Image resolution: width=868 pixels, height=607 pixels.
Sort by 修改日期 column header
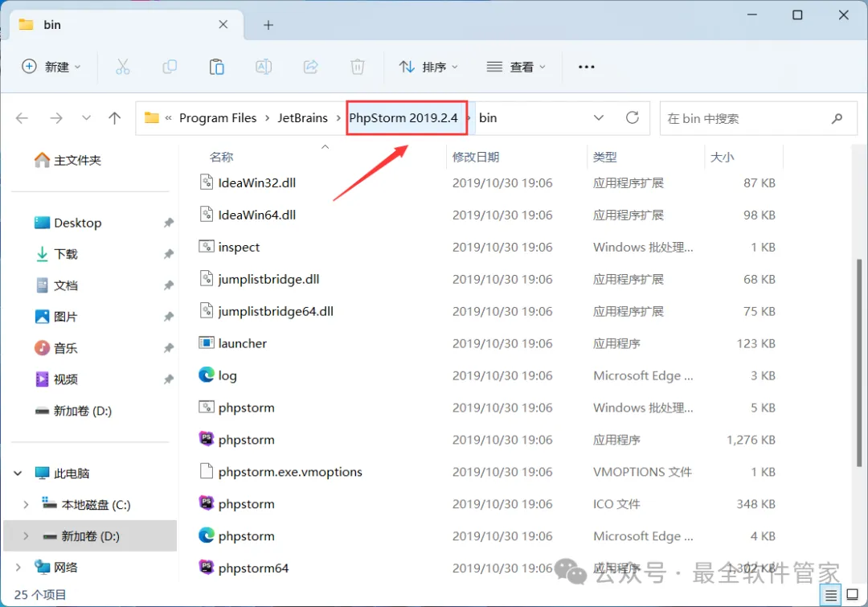coord(476,158)
